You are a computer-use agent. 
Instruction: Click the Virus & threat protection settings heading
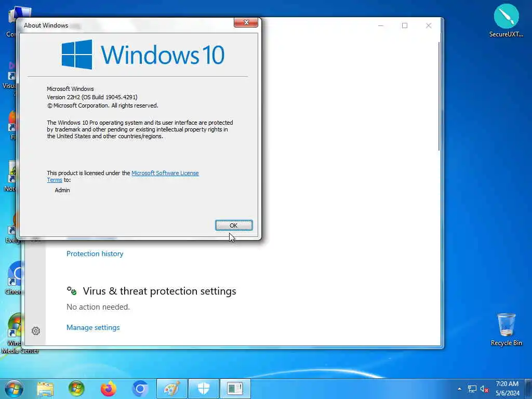(x=159, y=291)
